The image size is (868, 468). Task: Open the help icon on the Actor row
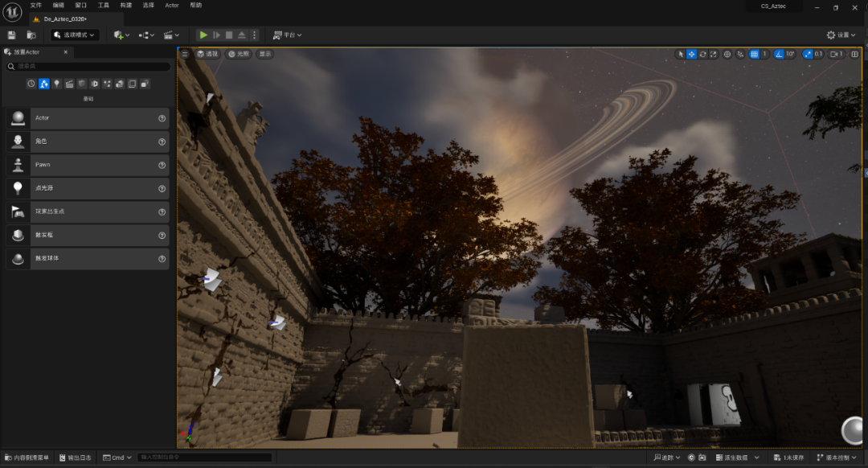pos(162,118)
